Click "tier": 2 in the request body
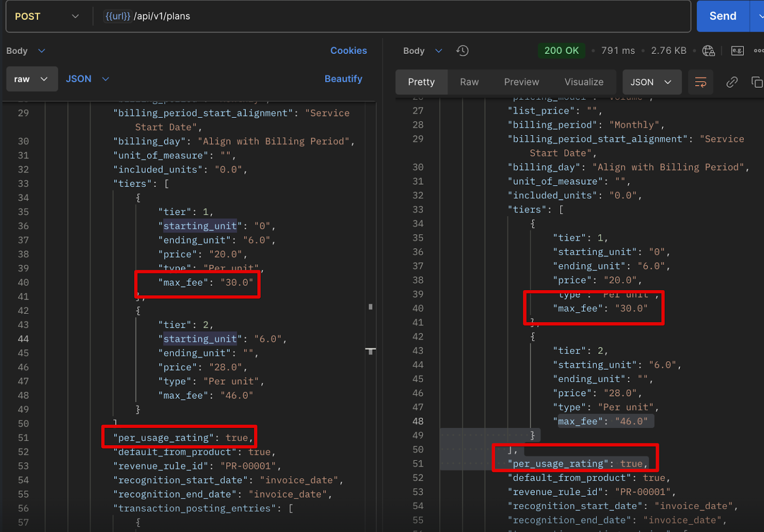 click(x=185, y=325)
